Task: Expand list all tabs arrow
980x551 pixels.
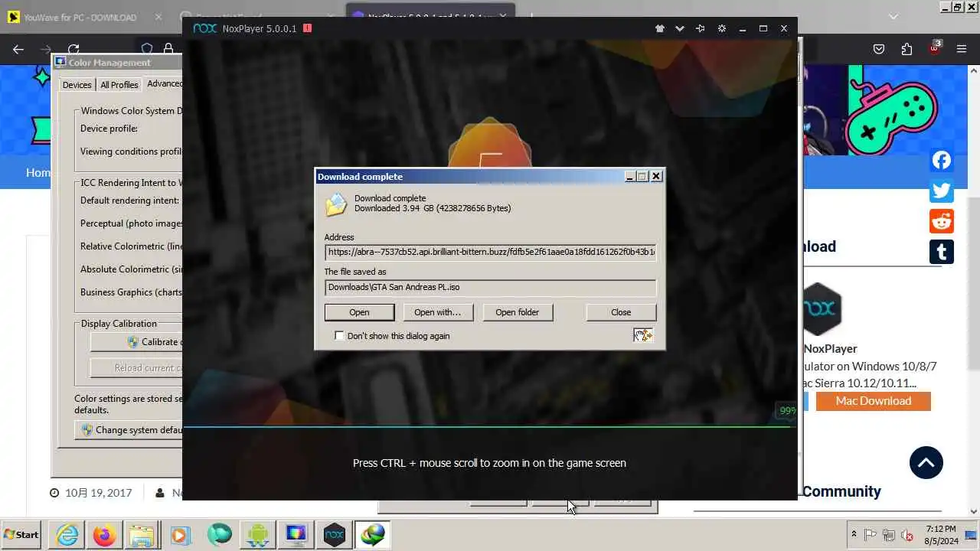Action: coord(893,16)
